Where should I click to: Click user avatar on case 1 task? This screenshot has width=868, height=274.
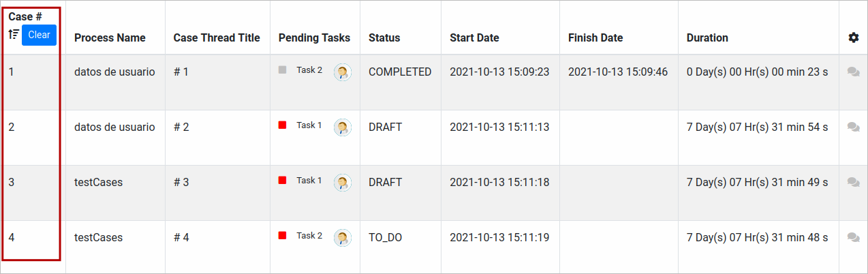pyautogui.click(x=343, y=72)
